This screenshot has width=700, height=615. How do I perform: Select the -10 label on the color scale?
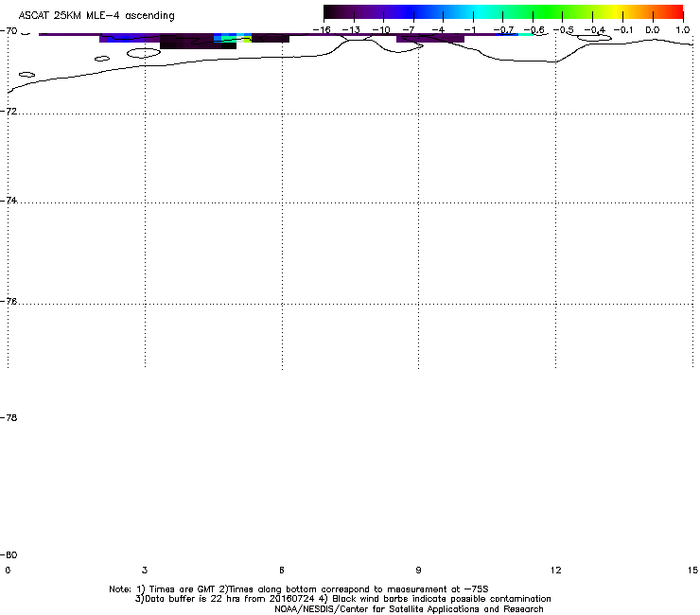tap(381, 30)
